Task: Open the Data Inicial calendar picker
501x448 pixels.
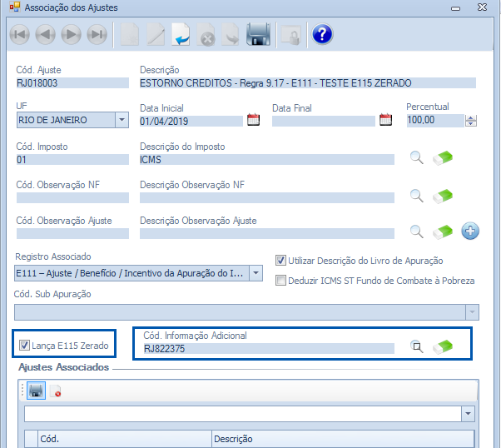Action: tap(254, 120)
